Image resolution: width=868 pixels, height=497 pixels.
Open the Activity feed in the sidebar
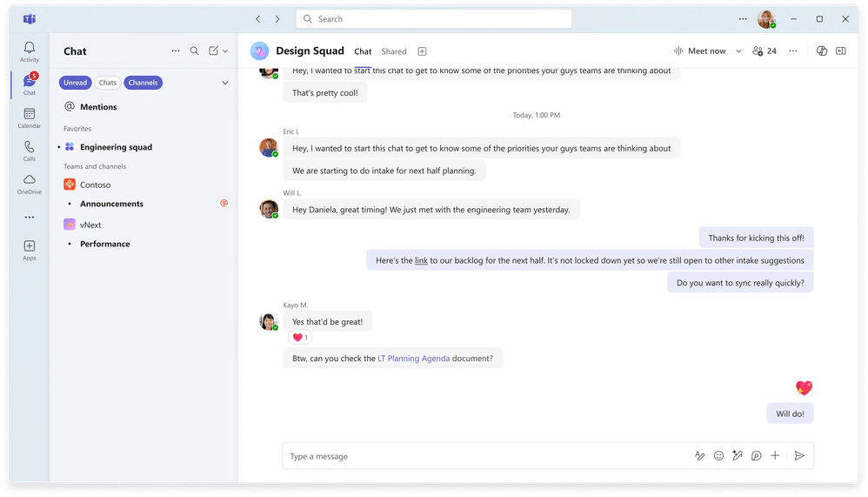click(x=30, y=51)
